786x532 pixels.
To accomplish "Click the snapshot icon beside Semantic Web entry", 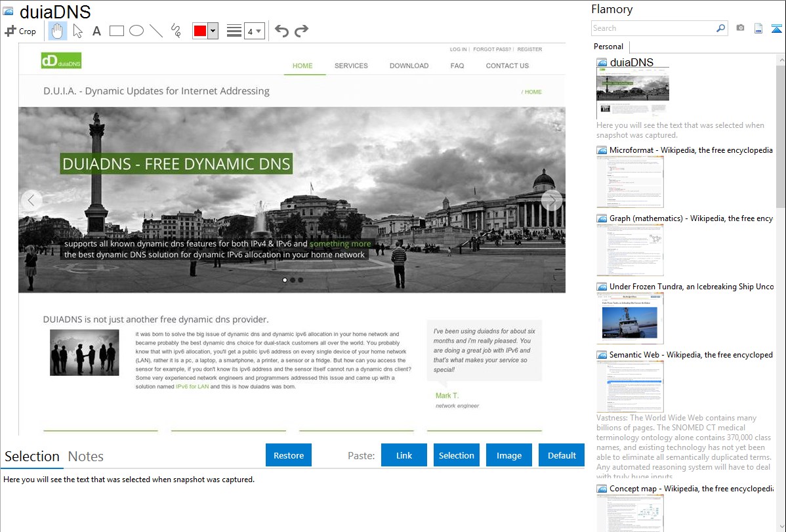I will [602, 354].
